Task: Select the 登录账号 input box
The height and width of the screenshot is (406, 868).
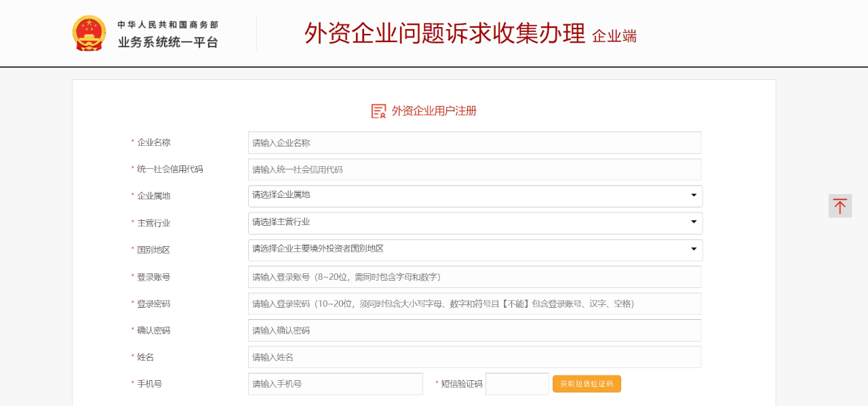Action: (475, 277)
